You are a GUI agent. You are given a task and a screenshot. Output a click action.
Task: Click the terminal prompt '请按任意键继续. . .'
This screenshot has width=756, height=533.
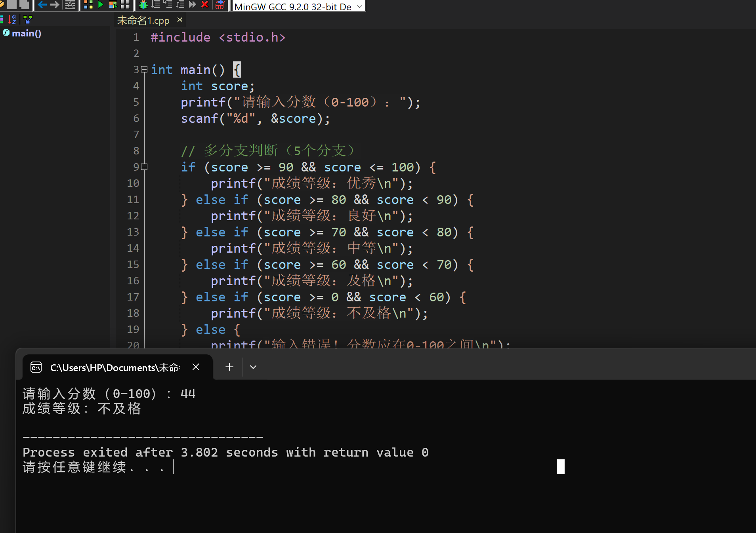[x=94, y=467]
